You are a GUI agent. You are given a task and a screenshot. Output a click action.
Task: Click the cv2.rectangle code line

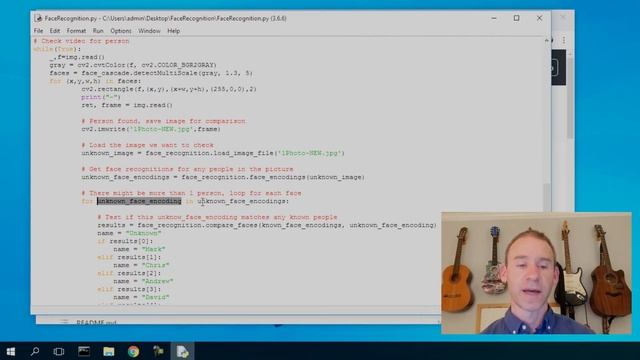[169, 89]
